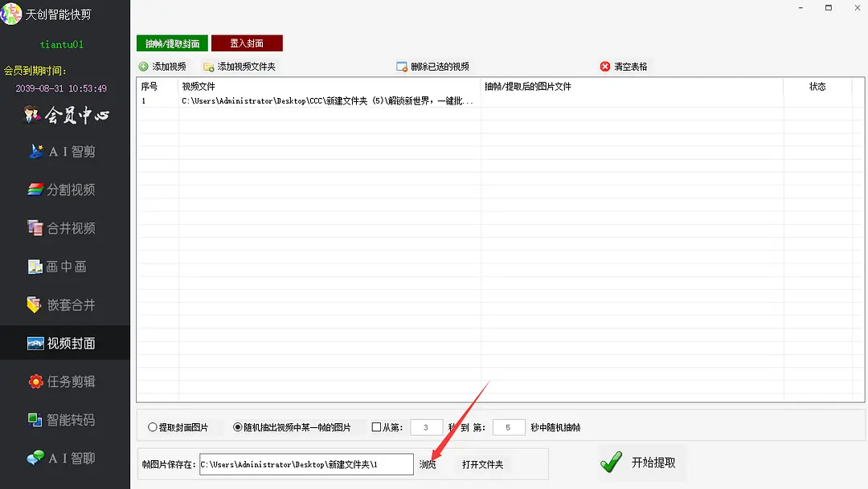Click the green checkmark 开始提取 icon
Image resolution: width=868 pixels, height=489 pixels.
pyautogui.click(x=611, y=463)
